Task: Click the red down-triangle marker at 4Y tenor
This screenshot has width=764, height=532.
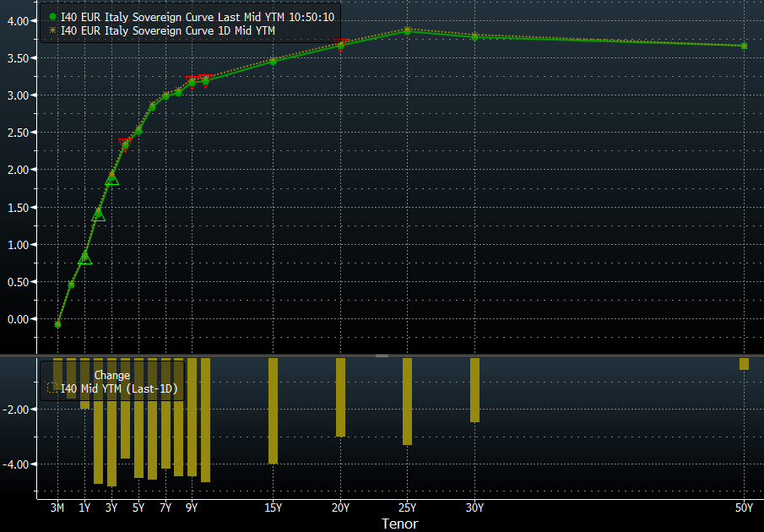Action: [x=125, y=143]
